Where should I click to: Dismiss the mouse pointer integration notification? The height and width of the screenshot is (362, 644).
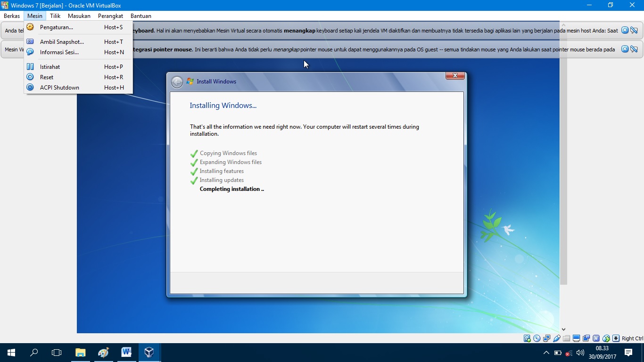pyautogui.click(x=625, y=49)
